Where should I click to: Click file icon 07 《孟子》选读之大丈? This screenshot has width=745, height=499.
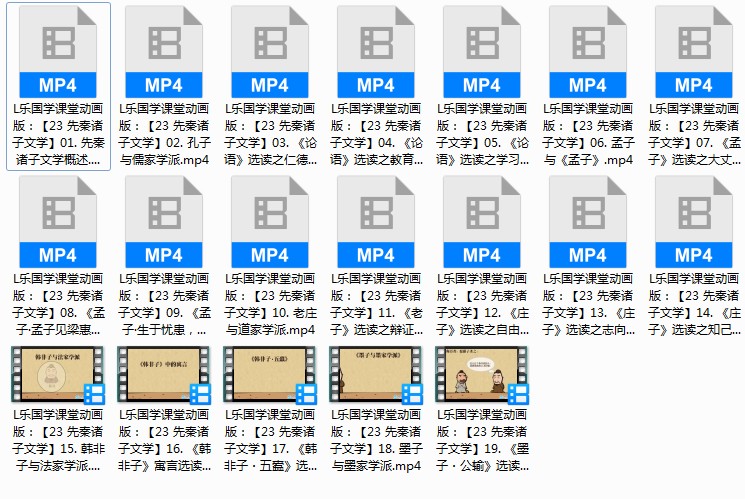tap(694, 52)
